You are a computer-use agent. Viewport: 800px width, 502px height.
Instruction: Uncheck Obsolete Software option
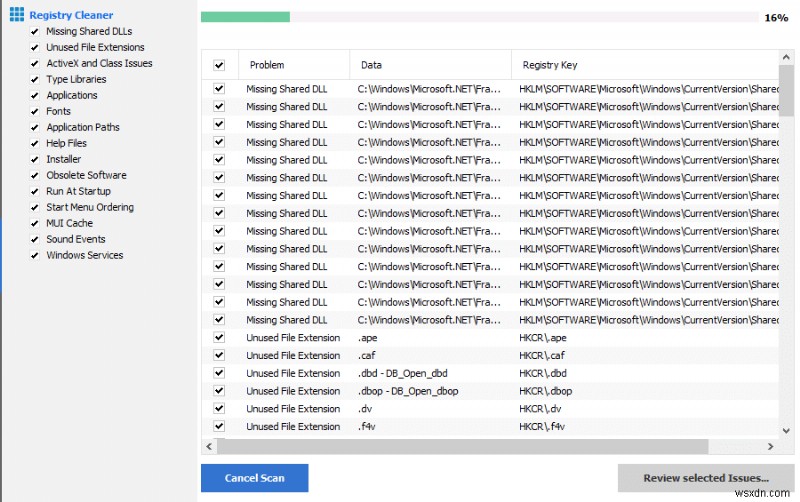(x=34, y=175)
